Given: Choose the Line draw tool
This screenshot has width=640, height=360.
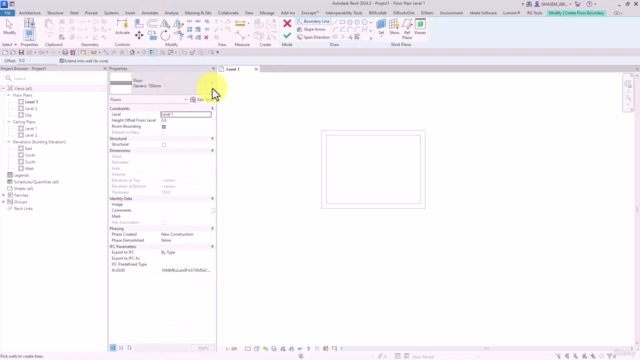Looking at the screenshot, I should click(x=335, y=22).
